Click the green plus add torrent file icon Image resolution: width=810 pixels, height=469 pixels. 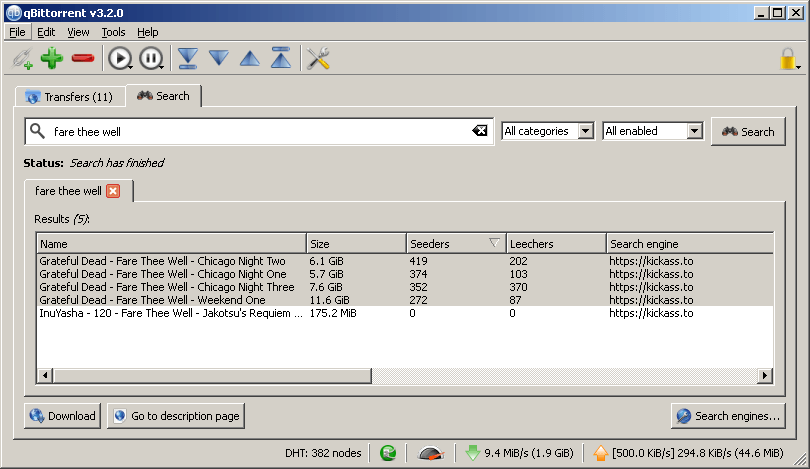[52, 58]
